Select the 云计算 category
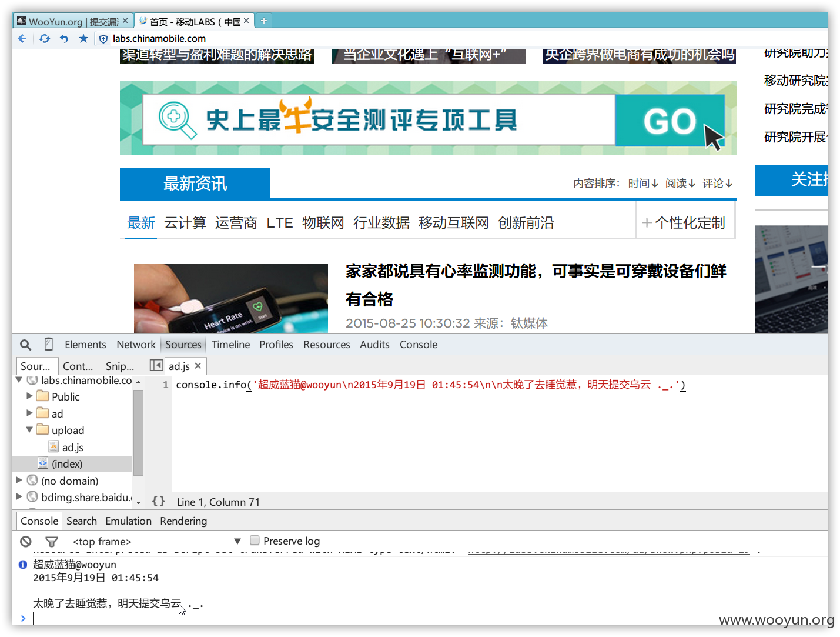This screenshot has height=637, width=840. coord(185,223)
